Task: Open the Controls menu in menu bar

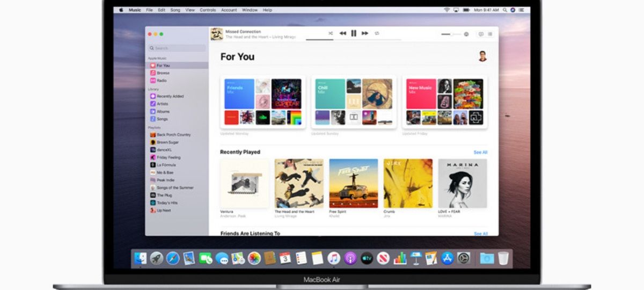Action: (x=208, y=10)
